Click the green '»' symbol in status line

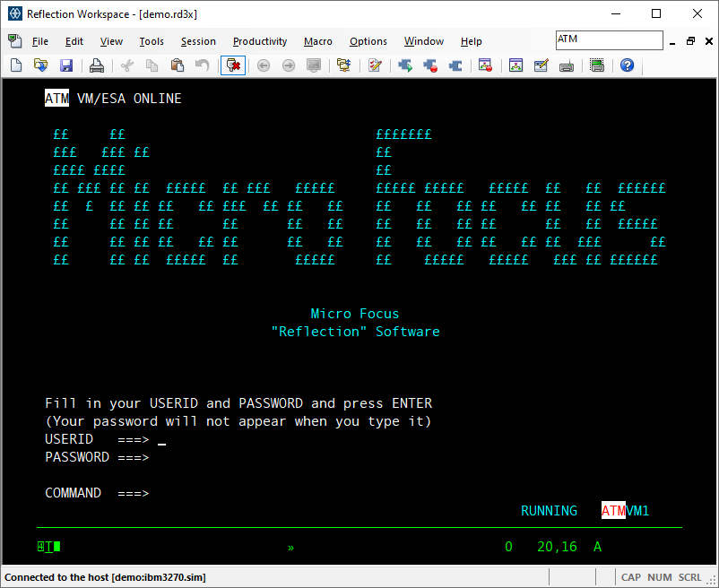[x=290, y=548]
